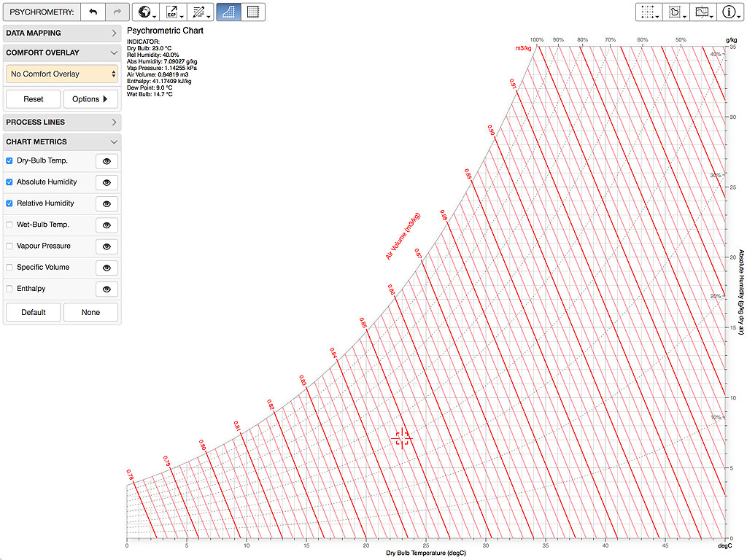The height and width of the screenshot is (560, 747).
Task: Open the comfort region shape menu icon
Action: coord(676,12)
